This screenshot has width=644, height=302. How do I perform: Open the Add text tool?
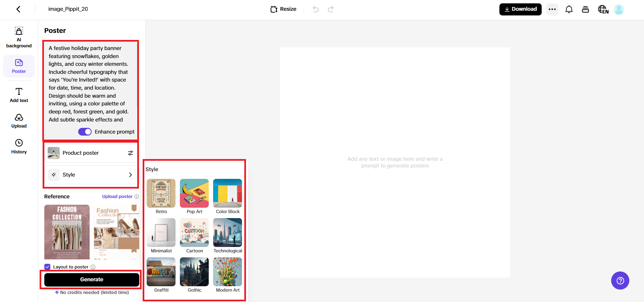(19, 95)
